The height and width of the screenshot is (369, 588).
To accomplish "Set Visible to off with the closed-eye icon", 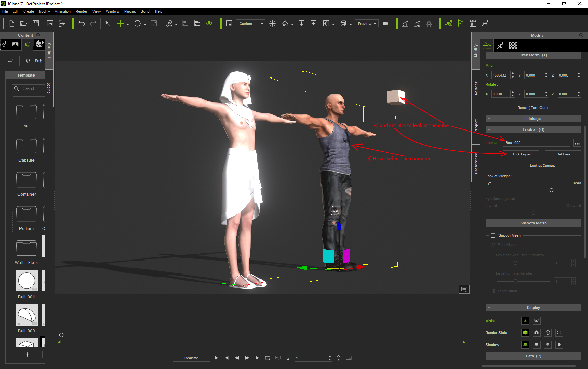I will (537, 321).
